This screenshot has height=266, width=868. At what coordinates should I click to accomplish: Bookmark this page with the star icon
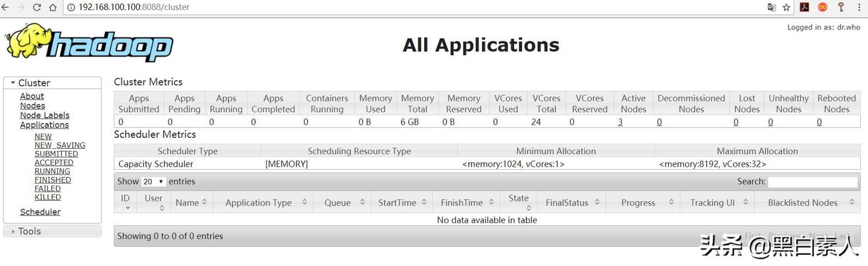tap(786, 7)
